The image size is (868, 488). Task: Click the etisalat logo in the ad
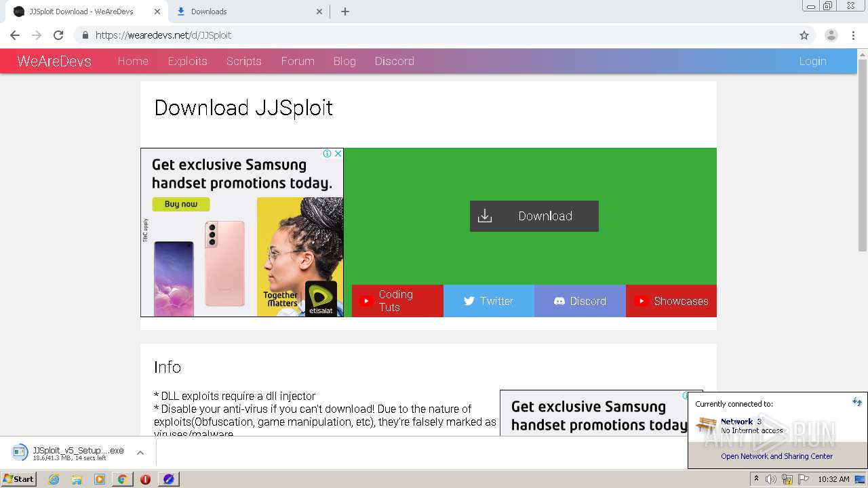pyautogui.click(x=321, y=298)
